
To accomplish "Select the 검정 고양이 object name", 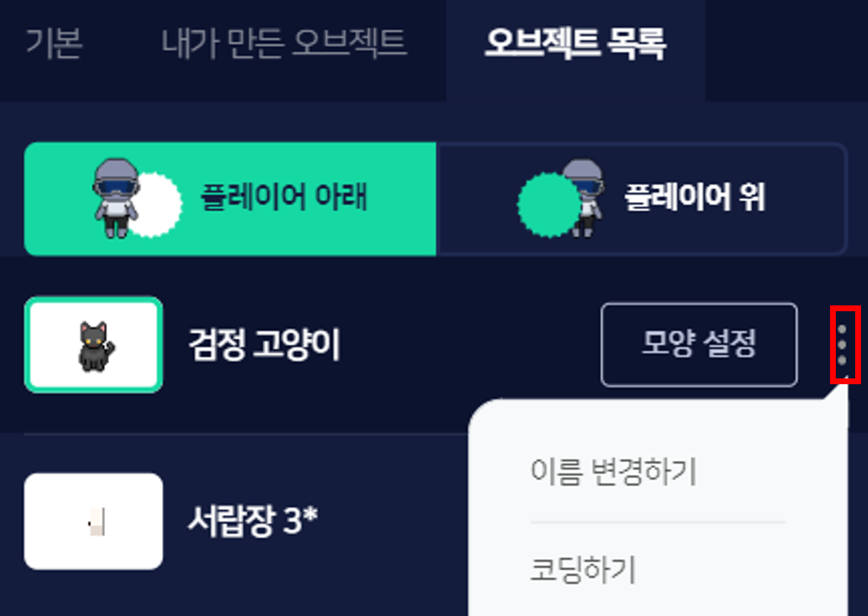I will (264, 344).
